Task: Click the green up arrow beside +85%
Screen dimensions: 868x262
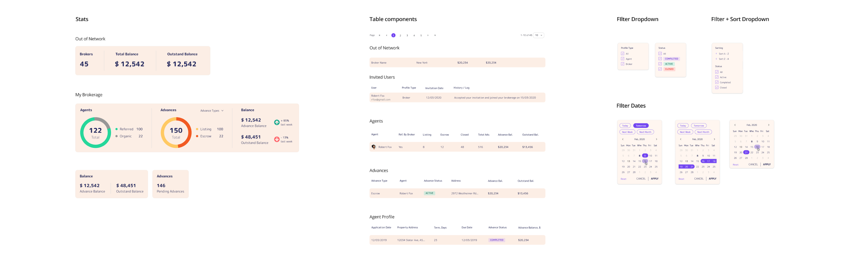Action: click(x=277, y=122)
